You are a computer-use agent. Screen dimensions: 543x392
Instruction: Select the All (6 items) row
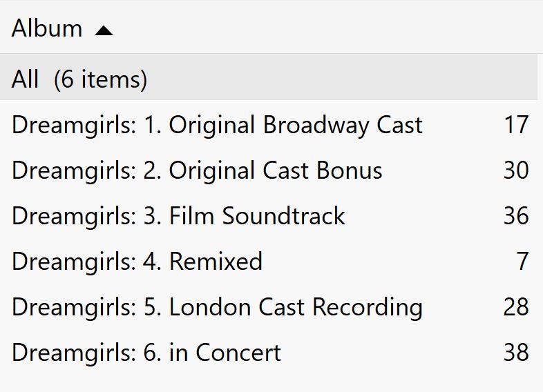pos(268,79)
